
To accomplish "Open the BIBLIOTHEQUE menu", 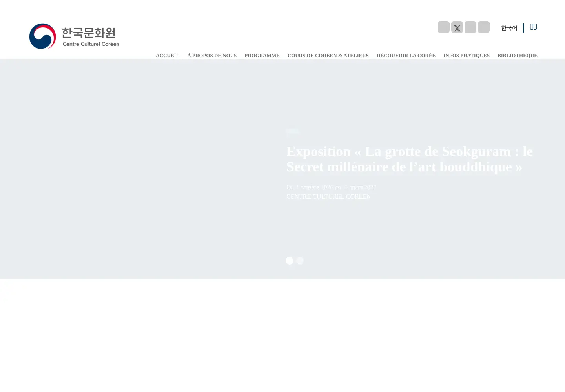I will [x=518, y=56].
